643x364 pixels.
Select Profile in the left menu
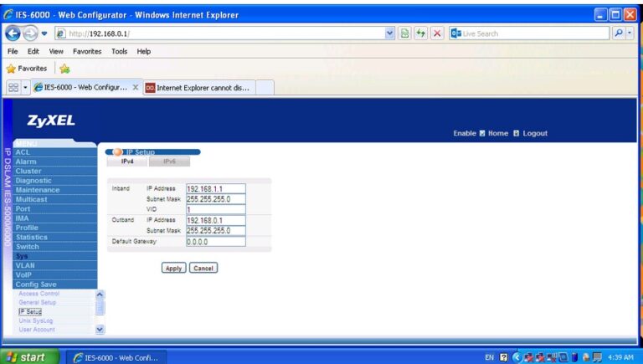click(x=55, y=228)
